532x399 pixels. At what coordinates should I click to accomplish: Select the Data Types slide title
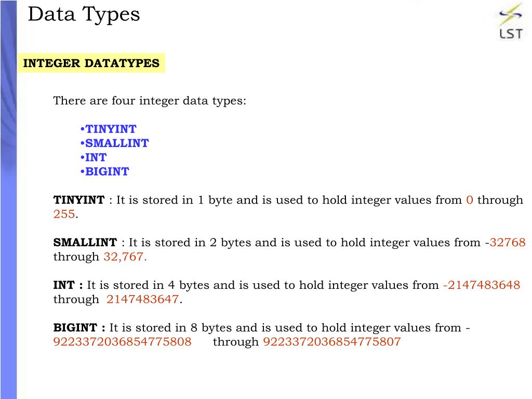point(84,15)
